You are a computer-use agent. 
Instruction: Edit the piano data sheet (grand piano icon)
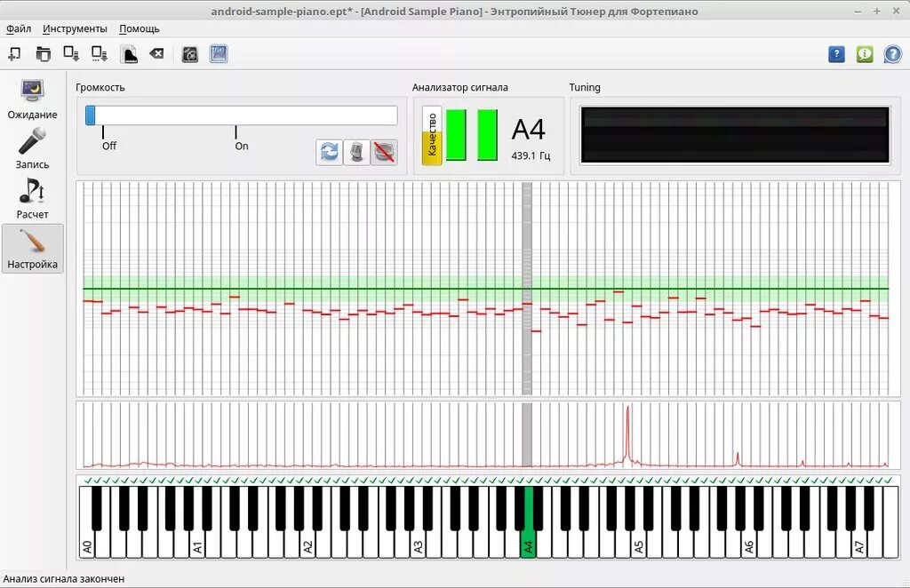[x=129, y=54]
